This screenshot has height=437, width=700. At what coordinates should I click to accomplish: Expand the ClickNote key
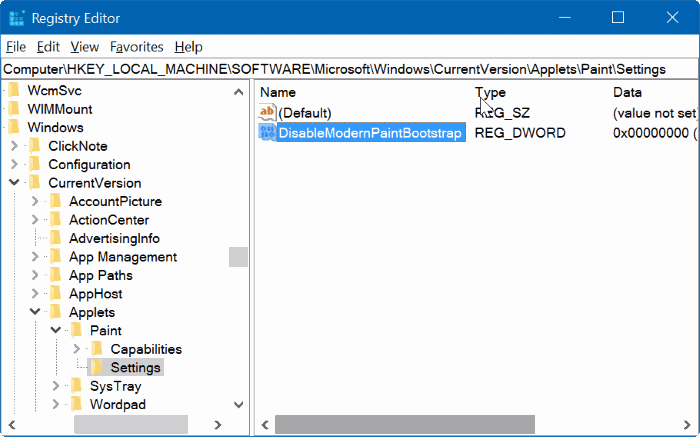pyautogui.click(x=14, y=146)
